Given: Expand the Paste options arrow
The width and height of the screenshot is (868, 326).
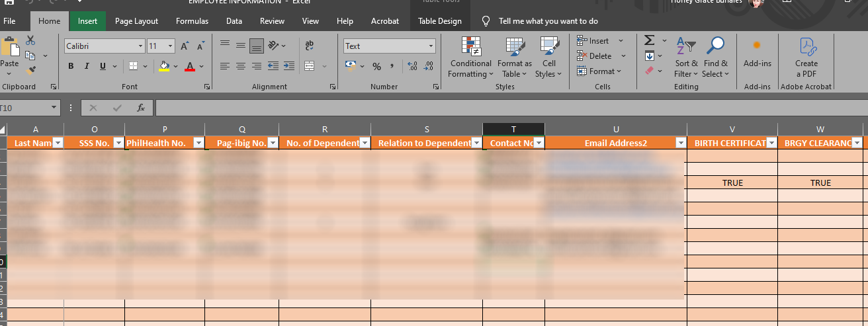Looking at the screenshot, I should click(9, 74).
